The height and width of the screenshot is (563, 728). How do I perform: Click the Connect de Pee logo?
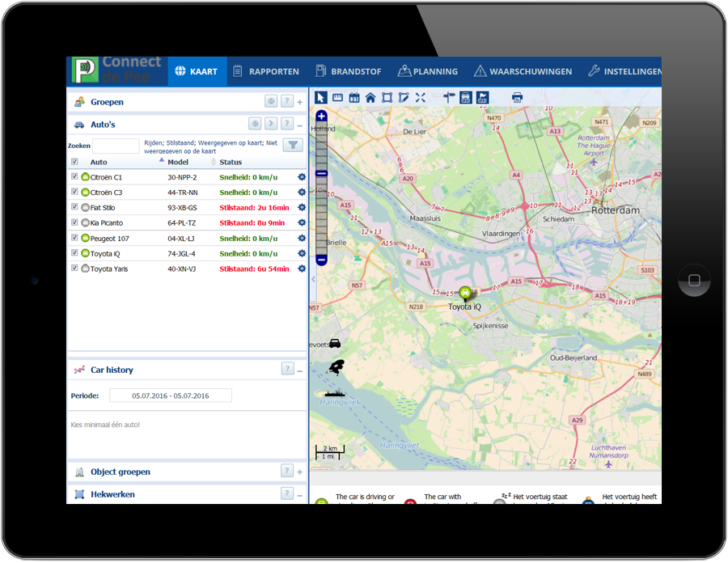(x=117, y=70)
